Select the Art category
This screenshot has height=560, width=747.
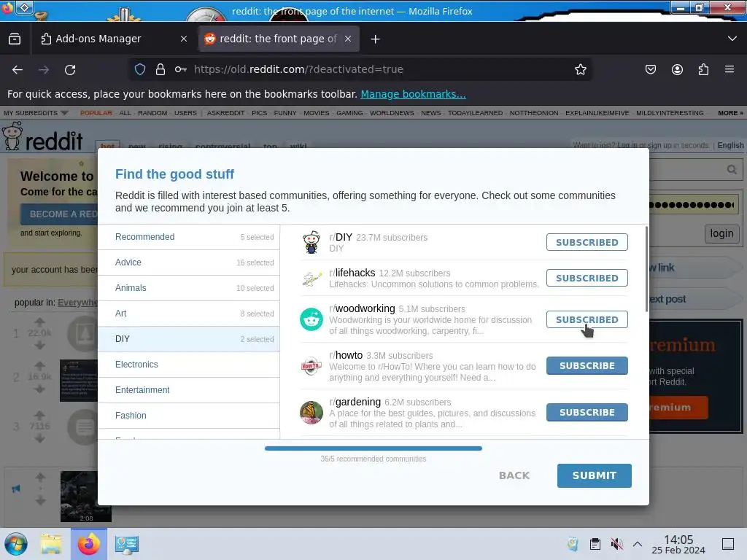tap(189, 314)
